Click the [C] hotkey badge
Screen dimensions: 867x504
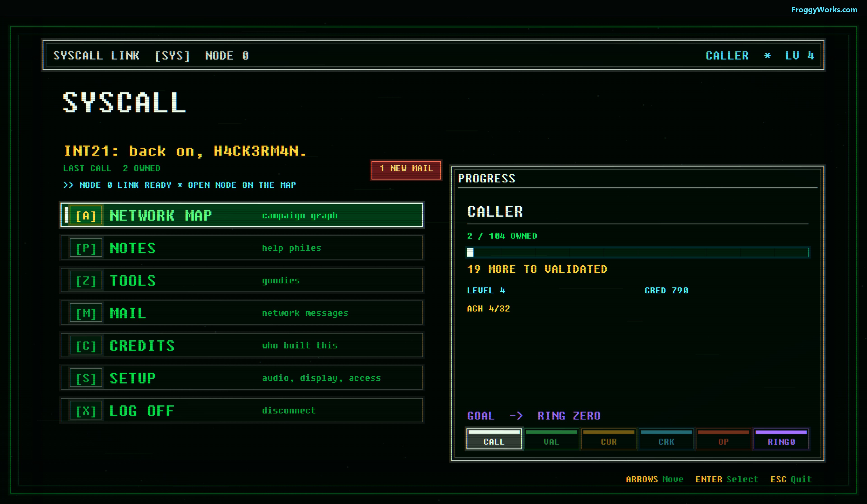(x=86, y=345)
